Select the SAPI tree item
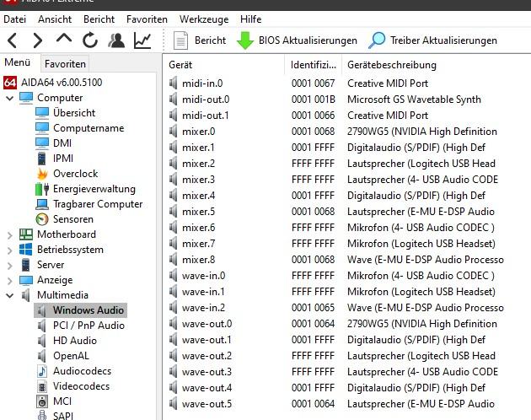 pos(63,416)
